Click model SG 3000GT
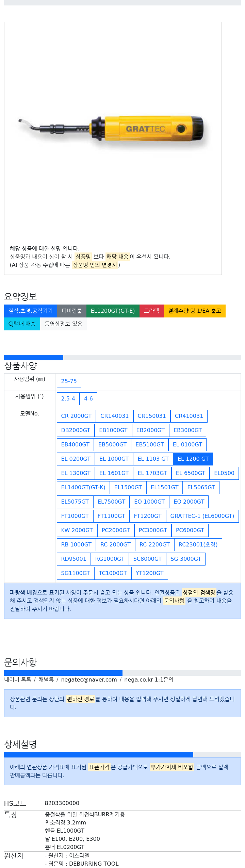 click(185, 559)
